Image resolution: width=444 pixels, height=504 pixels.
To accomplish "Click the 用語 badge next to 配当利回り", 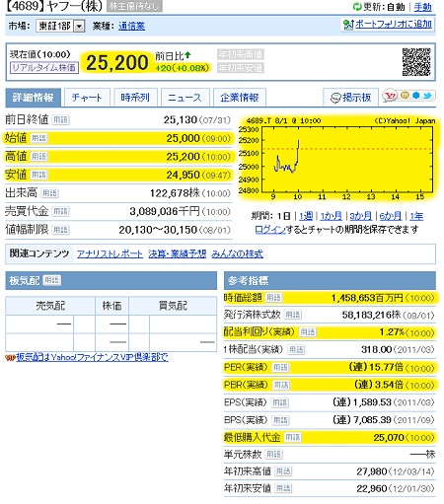I will tap(308, 332).
